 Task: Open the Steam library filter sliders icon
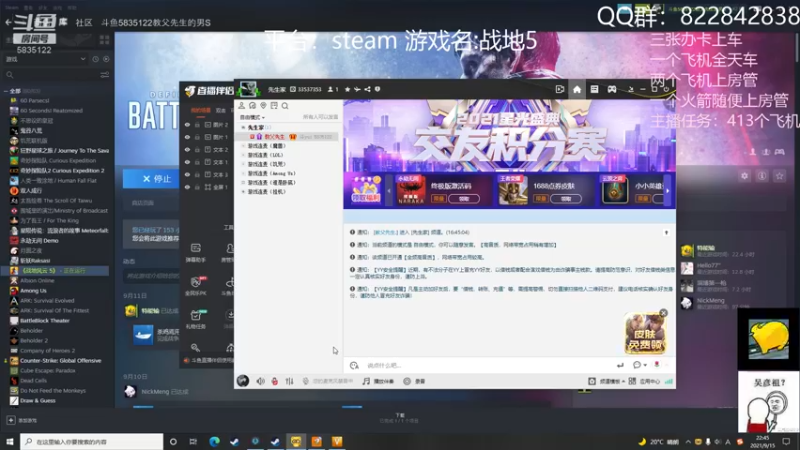tap(105, 75)
